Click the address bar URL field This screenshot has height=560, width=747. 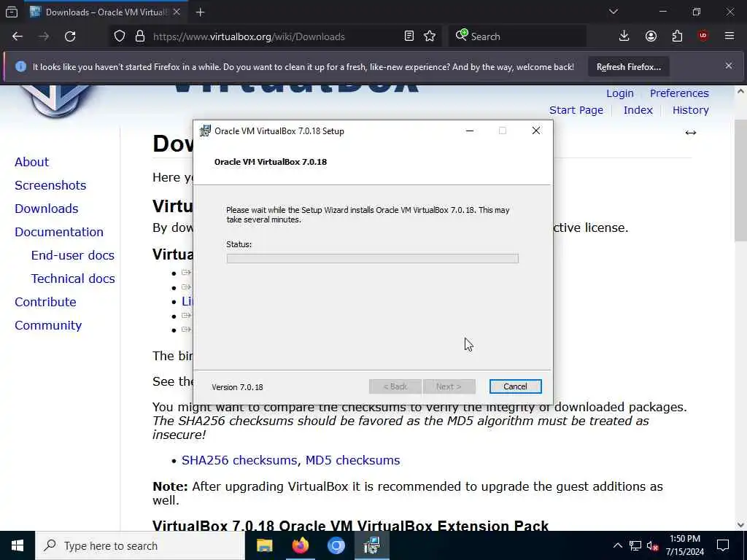[276, 36]
